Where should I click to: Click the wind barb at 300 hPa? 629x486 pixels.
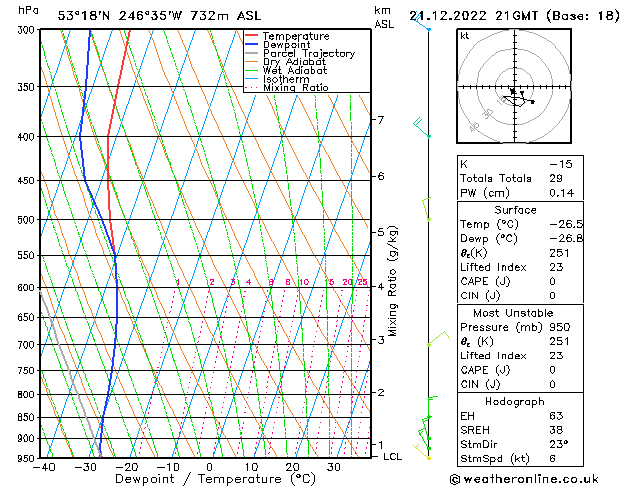[421, 21]
